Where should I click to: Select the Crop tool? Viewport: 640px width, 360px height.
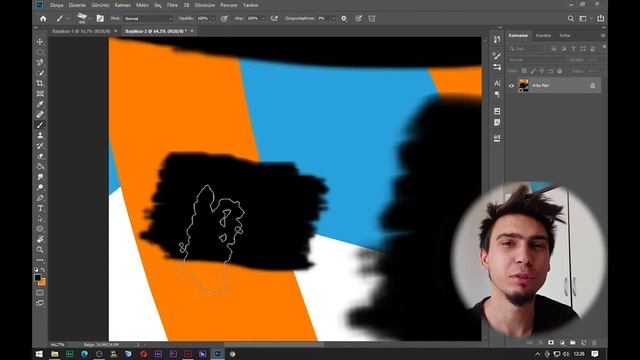coord(40,83)
